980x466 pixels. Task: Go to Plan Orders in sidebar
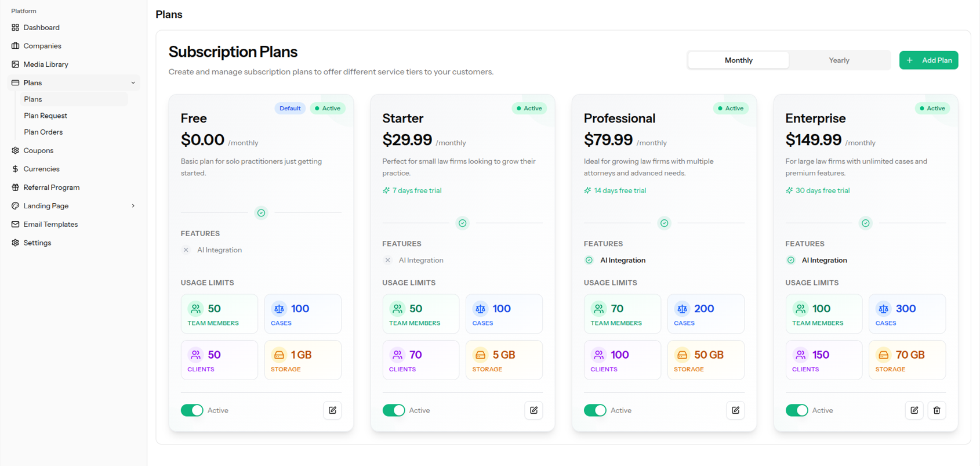point(43,132)
